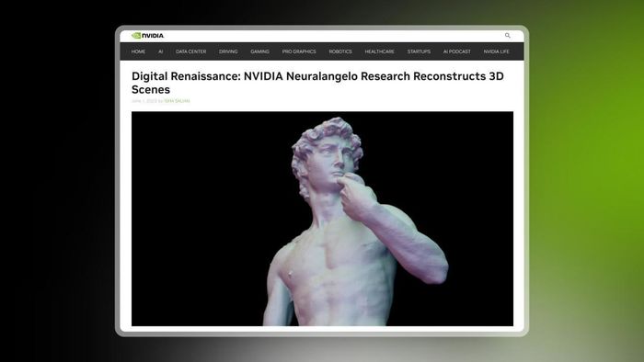644x362 pixels.
Task: Select NVIDIA LIFE in the navigation
Action: click(496, 51)
